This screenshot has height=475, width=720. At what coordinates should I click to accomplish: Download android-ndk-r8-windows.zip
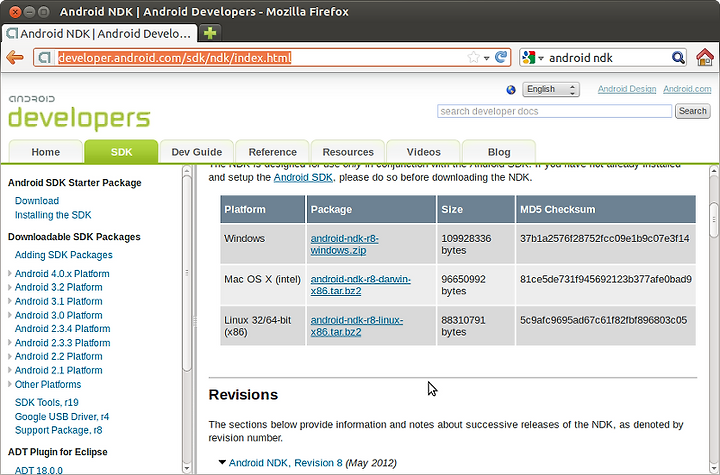344,244
